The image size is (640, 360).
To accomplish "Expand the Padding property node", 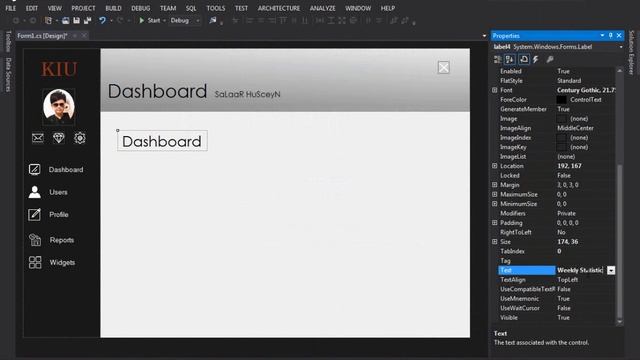I will click(x=495, y=223).
